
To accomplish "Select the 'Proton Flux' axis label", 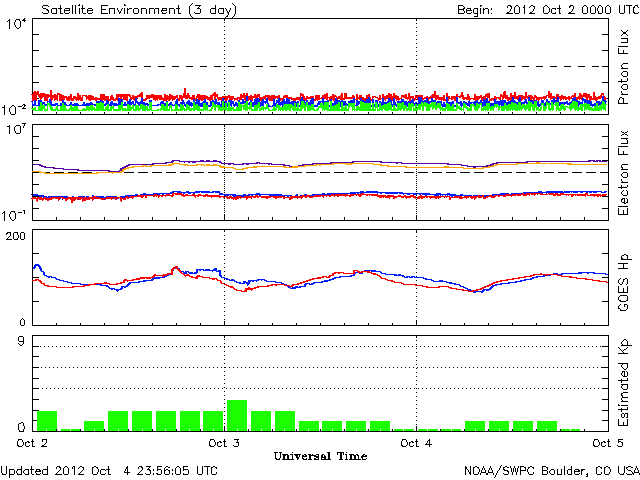I will [623, 67].
